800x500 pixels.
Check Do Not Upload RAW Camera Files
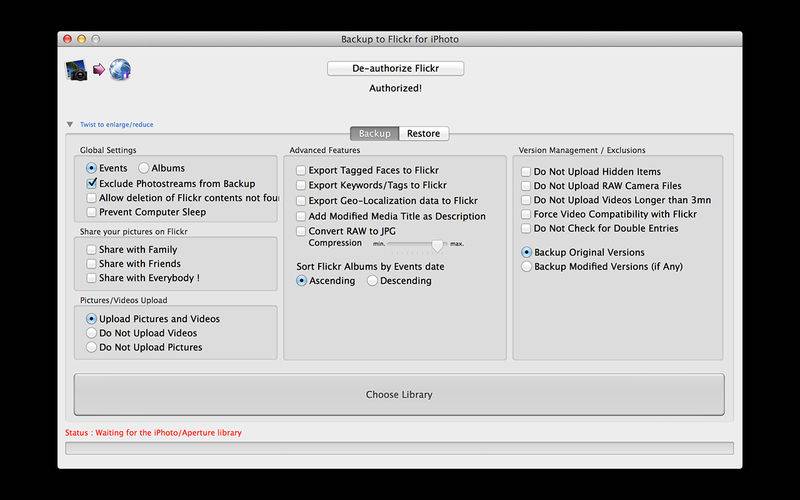click(526, 186)
